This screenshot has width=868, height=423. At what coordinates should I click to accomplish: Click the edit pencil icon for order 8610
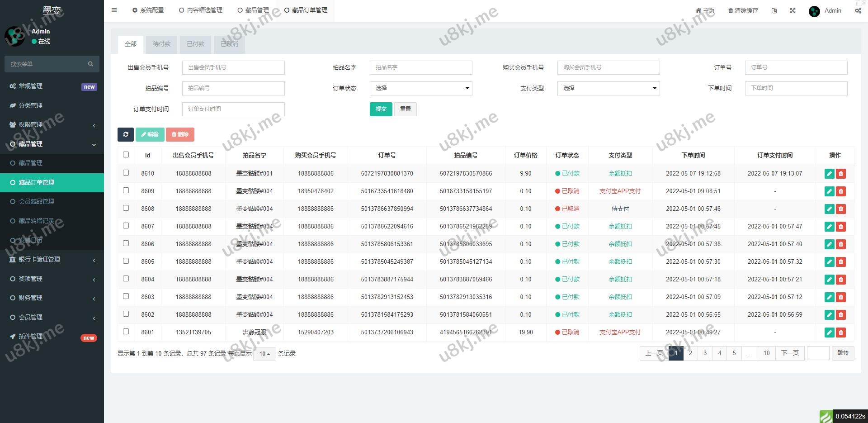tap(829, 174)
